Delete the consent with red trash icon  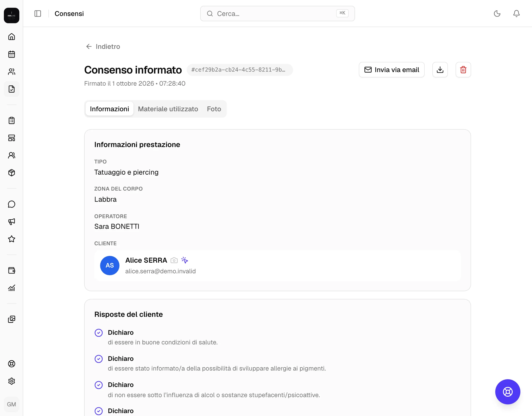point(463,70)
